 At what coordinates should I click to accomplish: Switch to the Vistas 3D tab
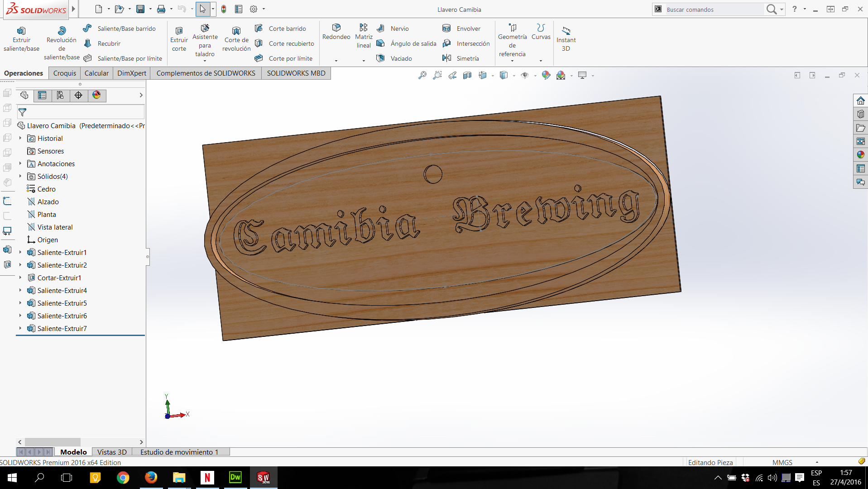click(x=112, y=452)
